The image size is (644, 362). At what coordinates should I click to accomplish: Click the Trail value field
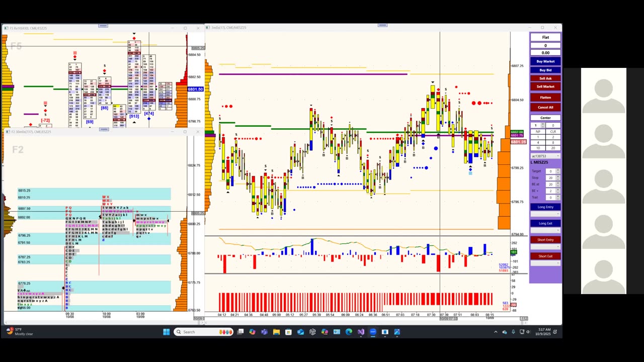pos(550,198)
